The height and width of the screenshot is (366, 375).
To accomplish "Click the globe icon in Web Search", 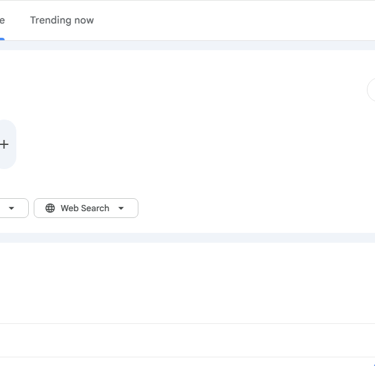I will click(x=50, y=208).
